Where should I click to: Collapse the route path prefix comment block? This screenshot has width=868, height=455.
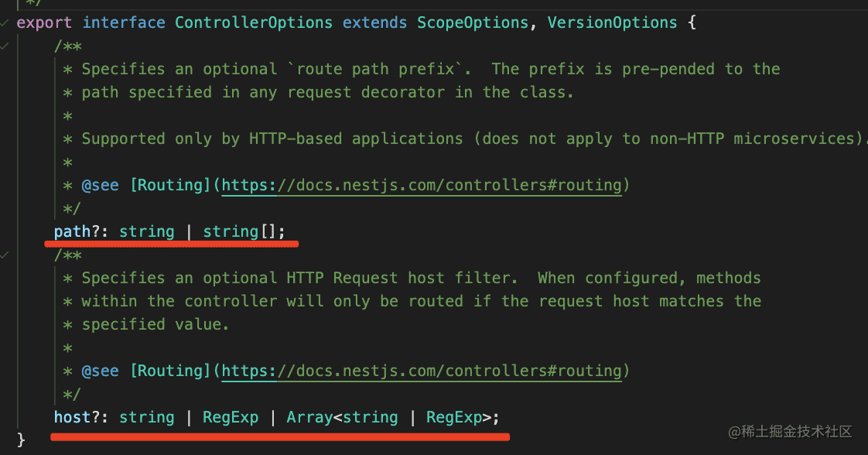[6, 46]
